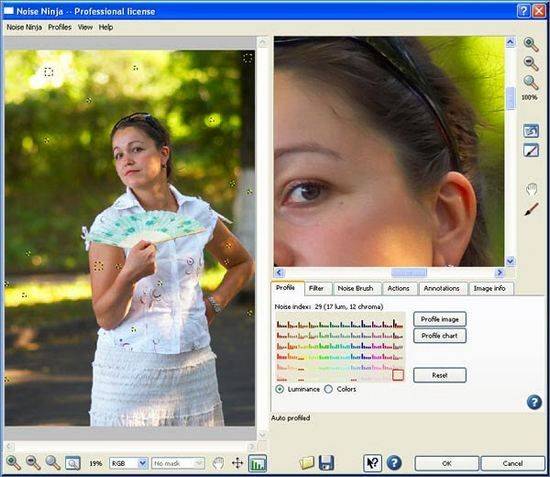Open the Profiles menu

[60, 27]
